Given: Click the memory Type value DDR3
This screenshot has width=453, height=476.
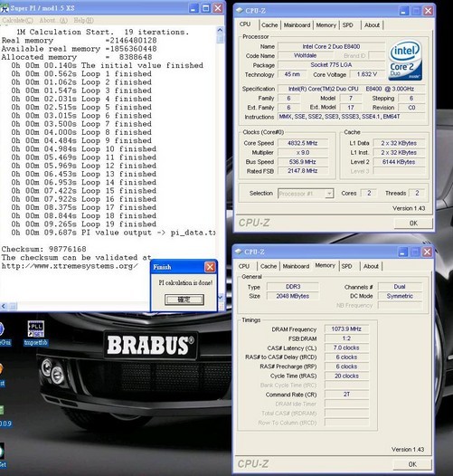Looking at the screenshot, I should [x=293, y=287].
